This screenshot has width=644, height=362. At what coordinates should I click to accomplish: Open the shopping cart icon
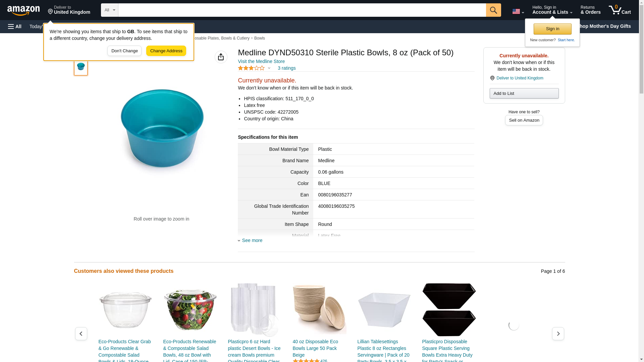point(620,10)
